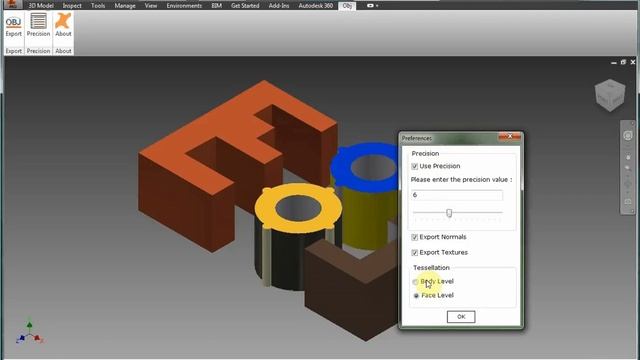Click the ViewCube in the viewport corner
This screenshot has height=360, width=640.
point(610,95)
